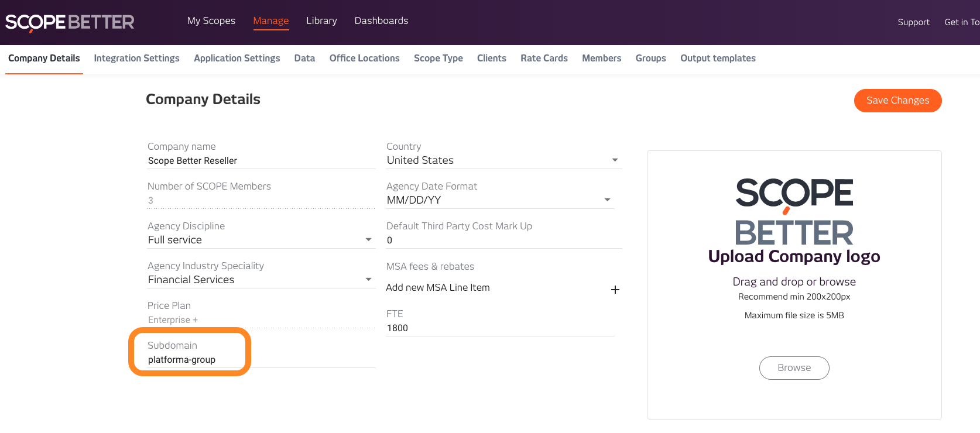Go to Rate Cards tab
Viewport: 980px width, 433px height.
(544, 59)
